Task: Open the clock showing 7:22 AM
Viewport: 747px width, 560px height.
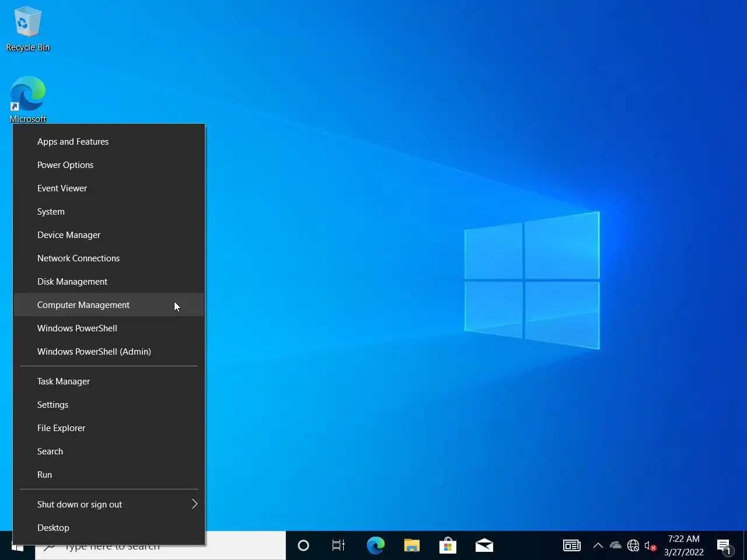Action: [x=684, y=545]
